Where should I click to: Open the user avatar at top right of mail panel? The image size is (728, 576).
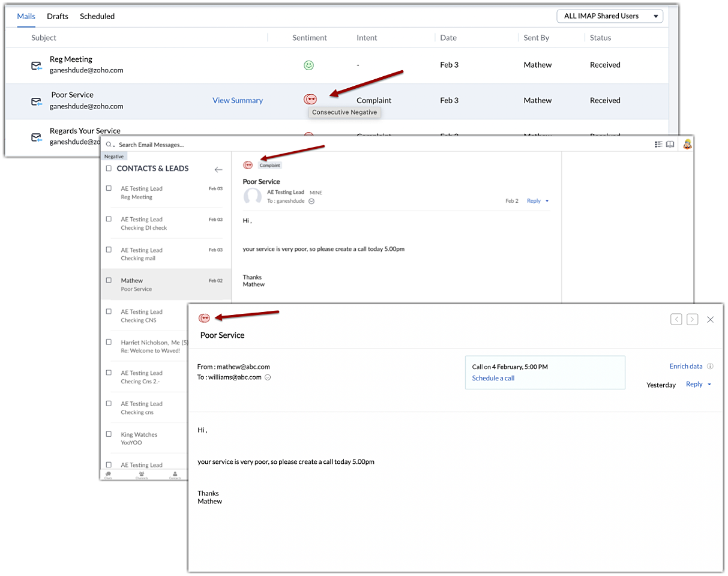[x=687, y=144]
